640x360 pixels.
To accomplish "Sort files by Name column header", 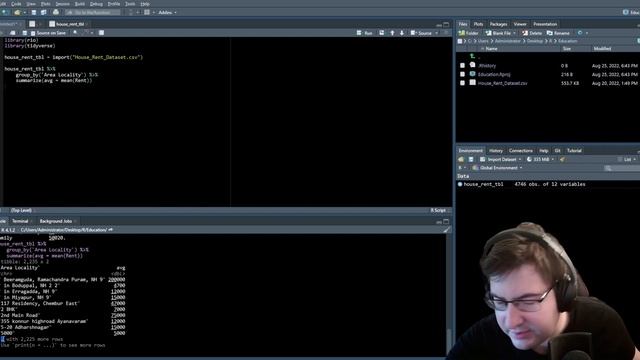I will point(491,49).
